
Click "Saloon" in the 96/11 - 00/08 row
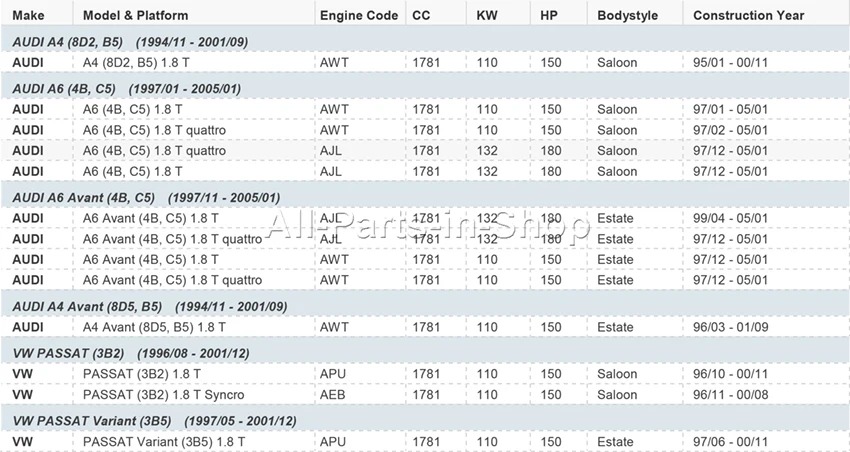click(x=617, y=395)
